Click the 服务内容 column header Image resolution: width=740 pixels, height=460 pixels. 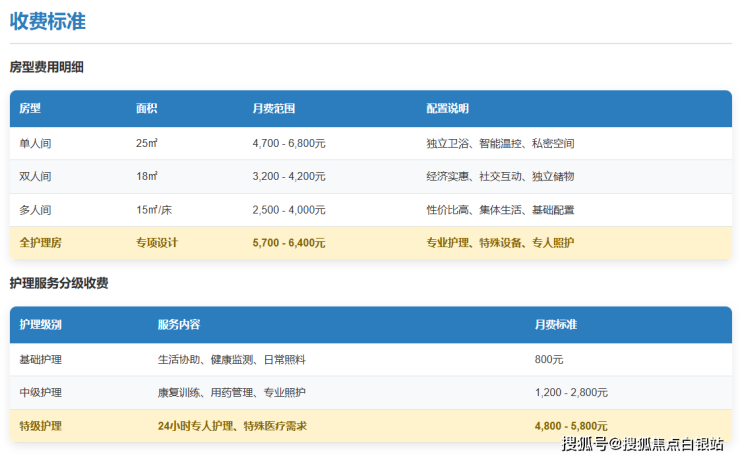178,325
